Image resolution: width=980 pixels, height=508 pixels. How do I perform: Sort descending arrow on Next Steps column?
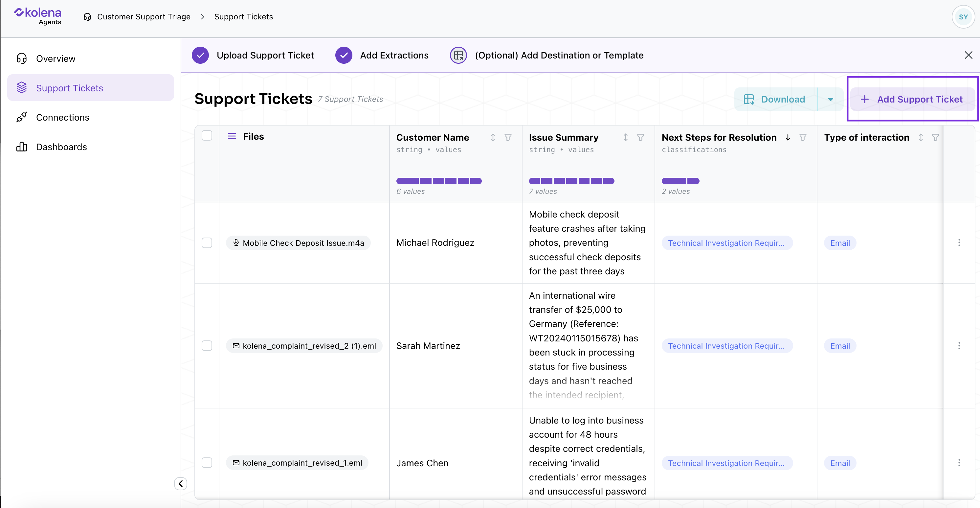coord(788,137)
